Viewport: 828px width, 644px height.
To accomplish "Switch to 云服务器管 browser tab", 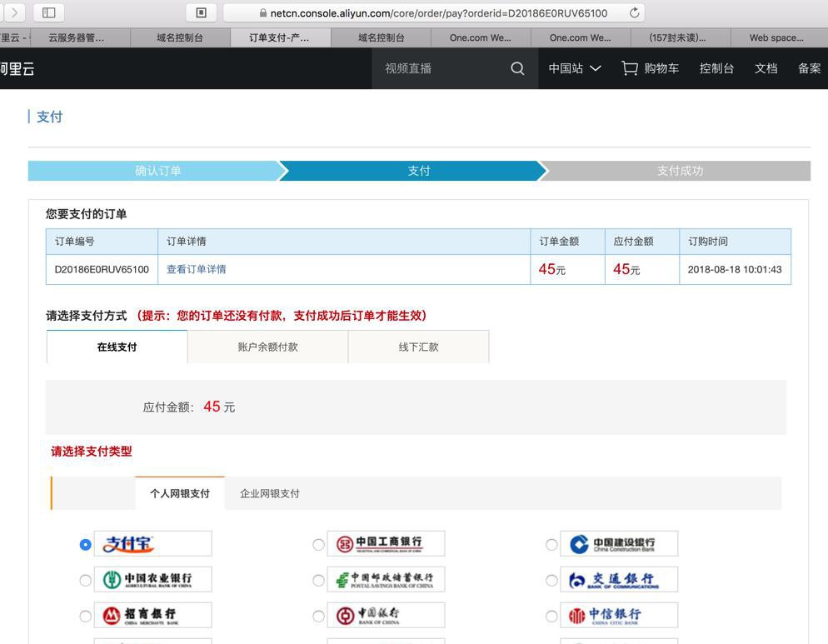I will [x=80, y=37].
